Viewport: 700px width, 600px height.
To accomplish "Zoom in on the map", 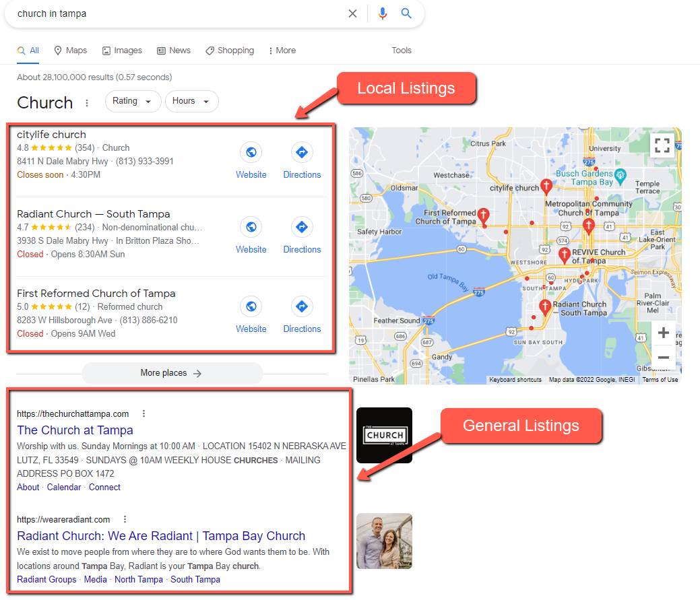I will 664,333.
